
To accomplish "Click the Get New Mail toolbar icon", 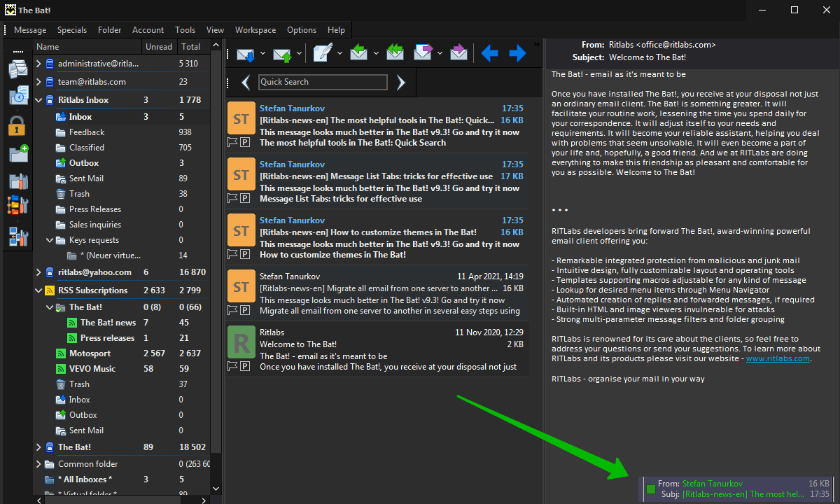I will (x=246, y=54).
